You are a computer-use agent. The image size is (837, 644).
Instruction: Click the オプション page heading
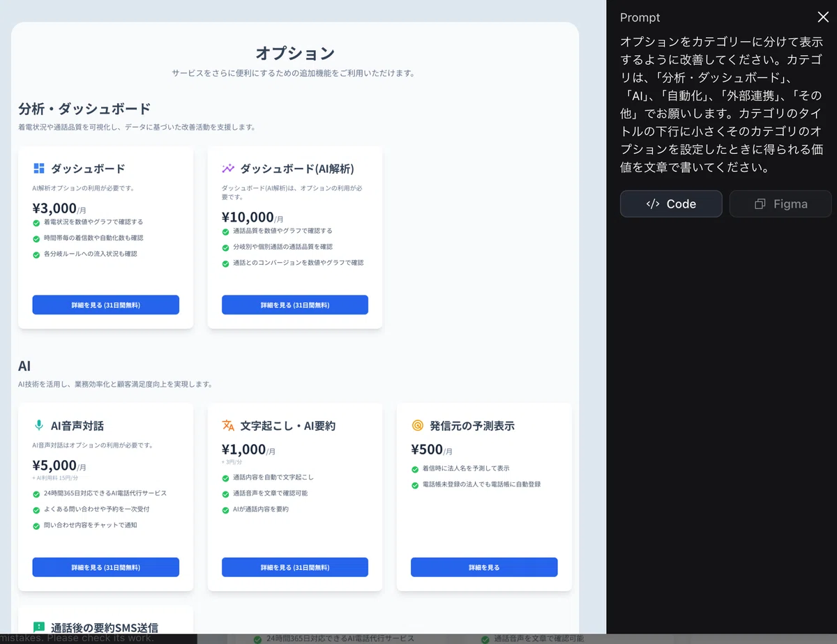pos(295,53)
